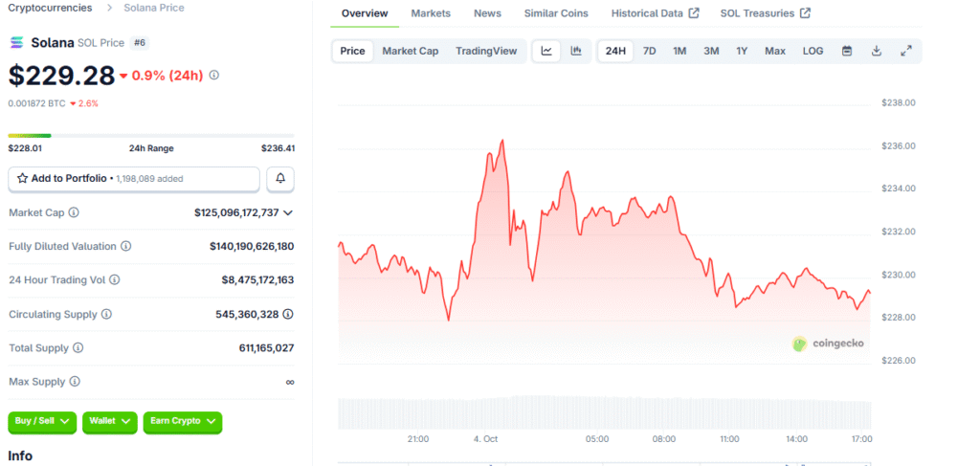Click Add to Portfolio button

pyautogui.click(x=134, y=179)
